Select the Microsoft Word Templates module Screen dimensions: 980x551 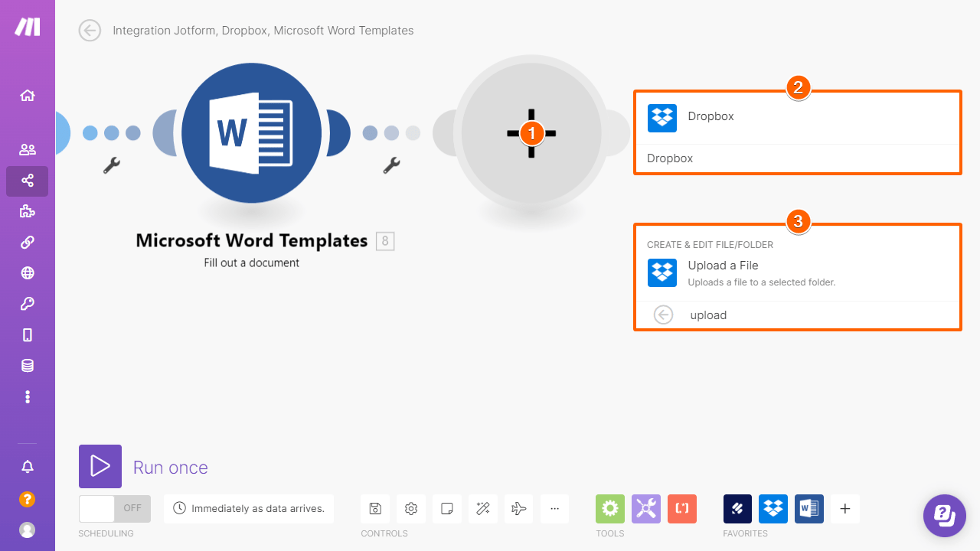pyautogui.click(x=252, y=133)
